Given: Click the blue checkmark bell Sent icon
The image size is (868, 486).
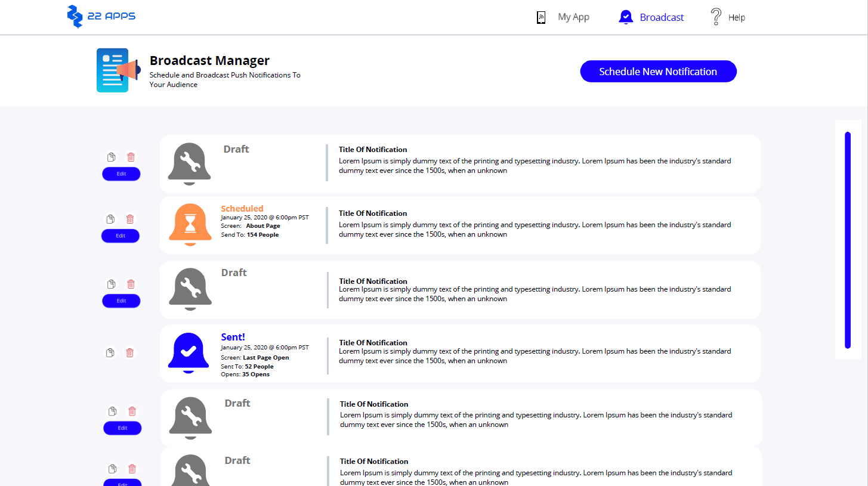Looking at the screenshot, I should click(189, 352).
